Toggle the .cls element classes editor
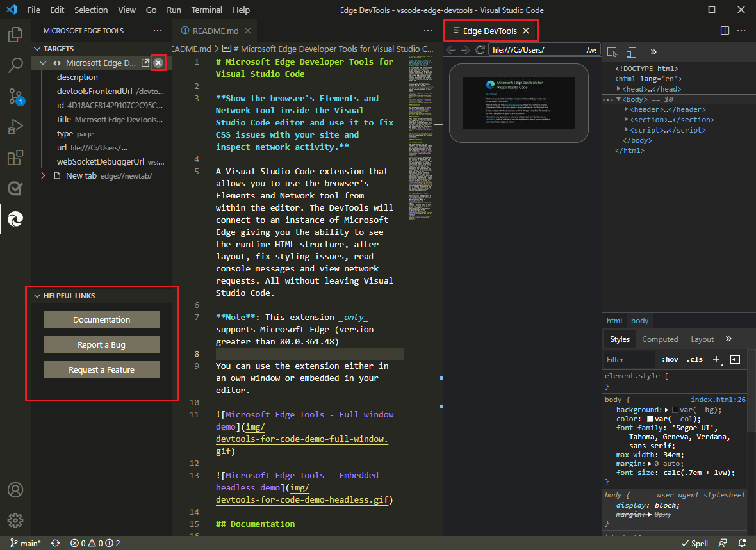The width and height of the screenshot is (756, 550). (x=694, y=359)
